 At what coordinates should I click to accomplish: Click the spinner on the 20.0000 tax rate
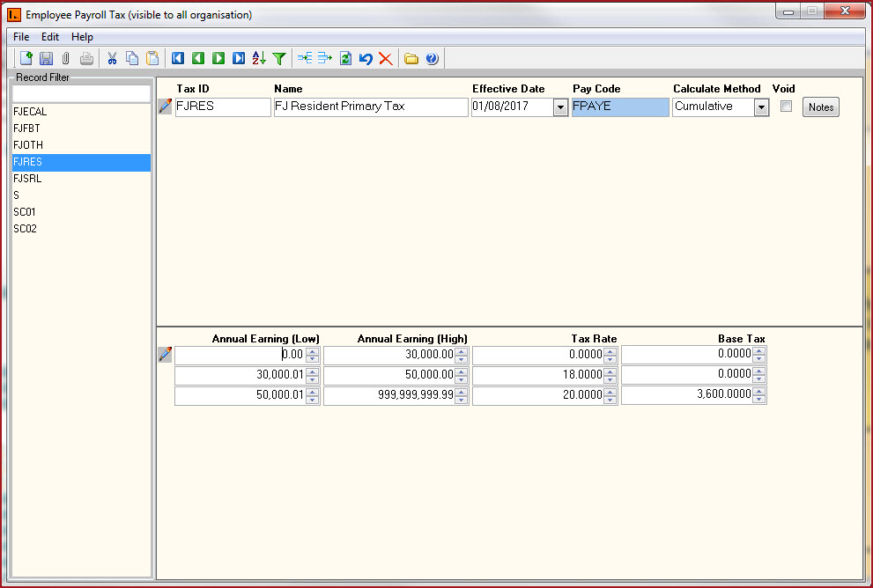pos(610,395)
